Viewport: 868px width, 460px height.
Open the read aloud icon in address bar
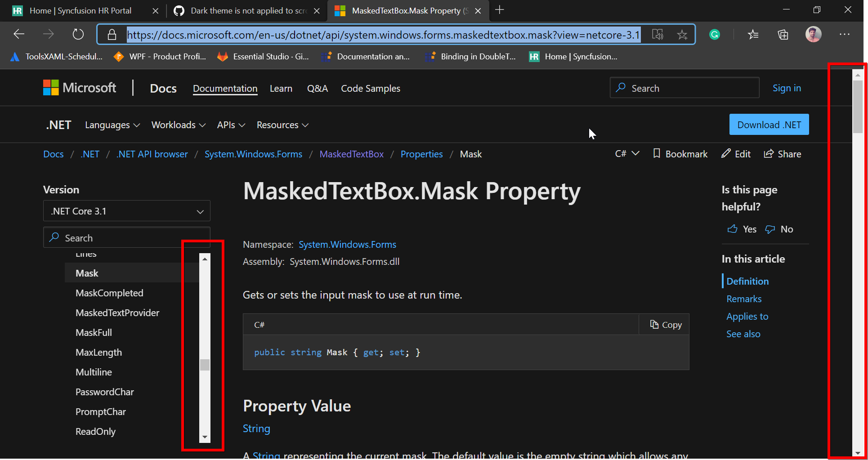point(658,35)
